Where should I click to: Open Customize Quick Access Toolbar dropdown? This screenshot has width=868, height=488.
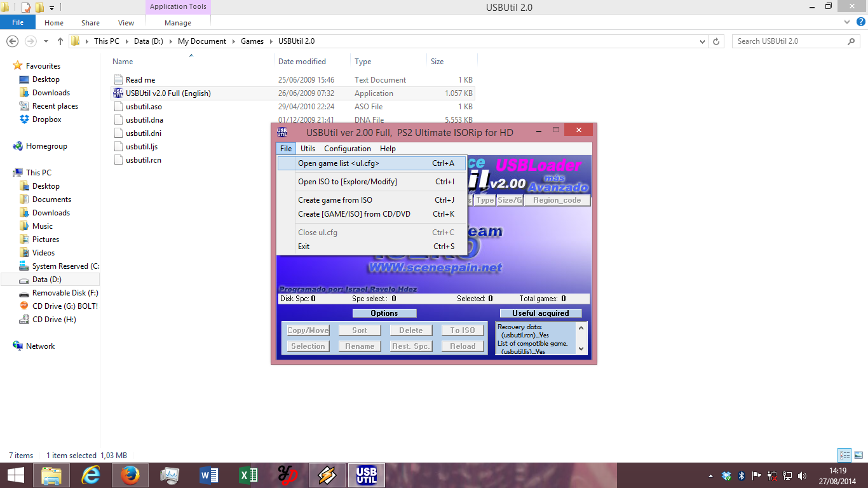pos(51,8)
